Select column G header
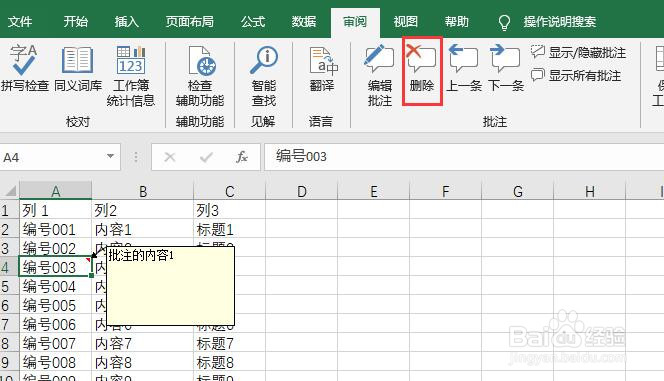Viewport: 664px width, 381px height. (517, 191)
